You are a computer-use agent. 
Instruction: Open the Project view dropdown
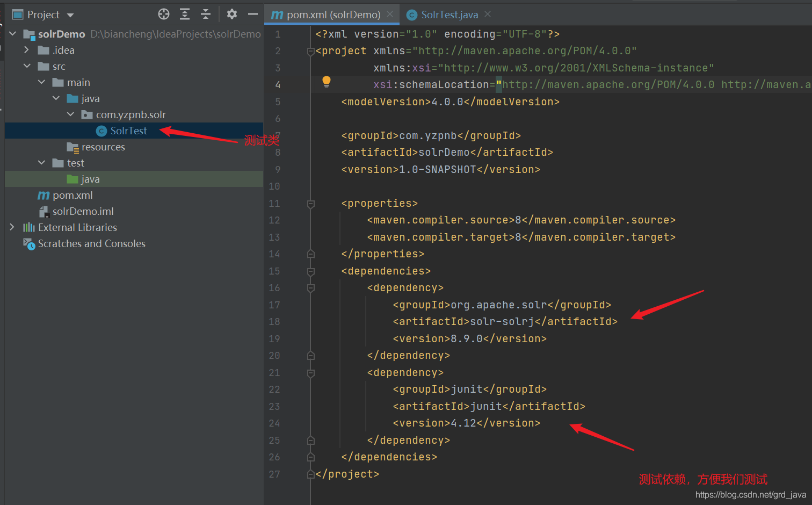click(70, 15)
